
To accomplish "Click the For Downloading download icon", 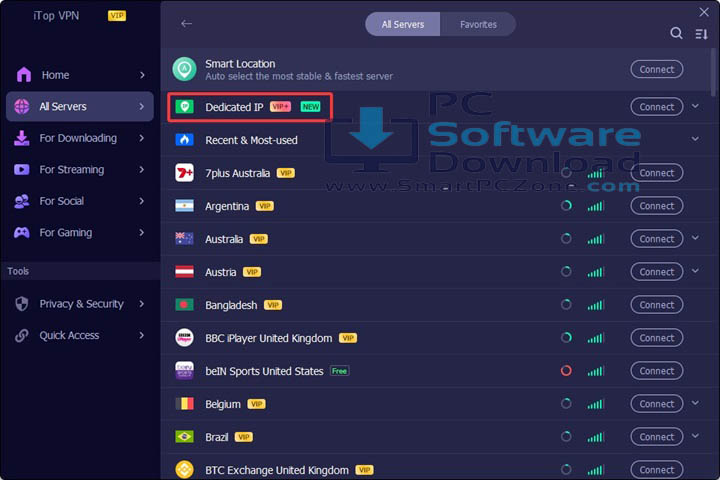I will 22,138.
